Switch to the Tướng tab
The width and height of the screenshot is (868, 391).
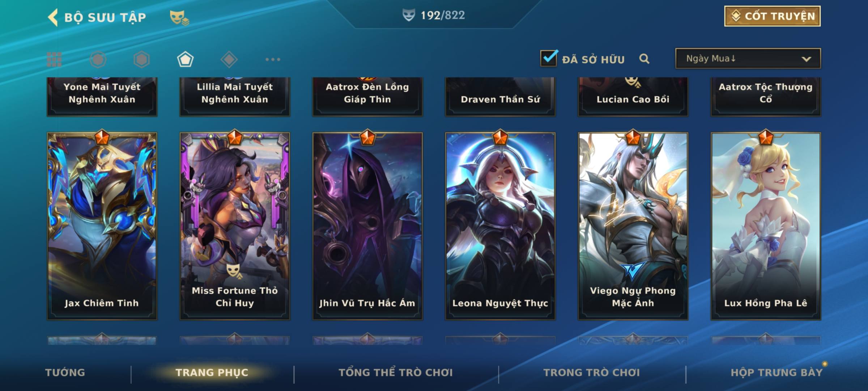coord(65,373)
